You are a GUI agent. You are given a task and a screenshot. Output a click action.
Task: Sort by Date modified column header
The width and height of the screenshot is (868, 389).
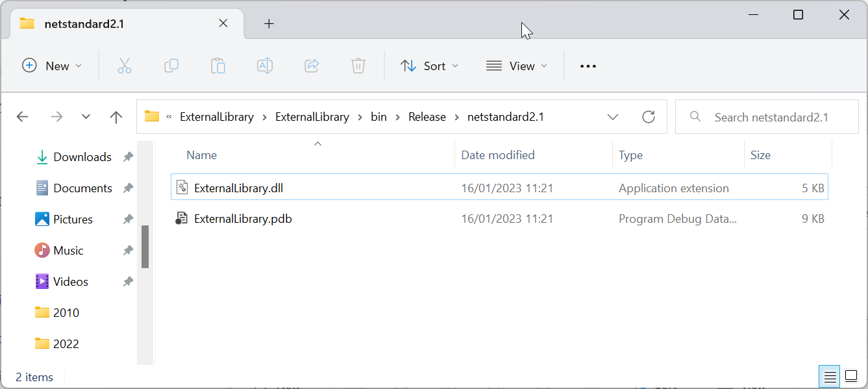pyautogui.click(x=498, y=155)
